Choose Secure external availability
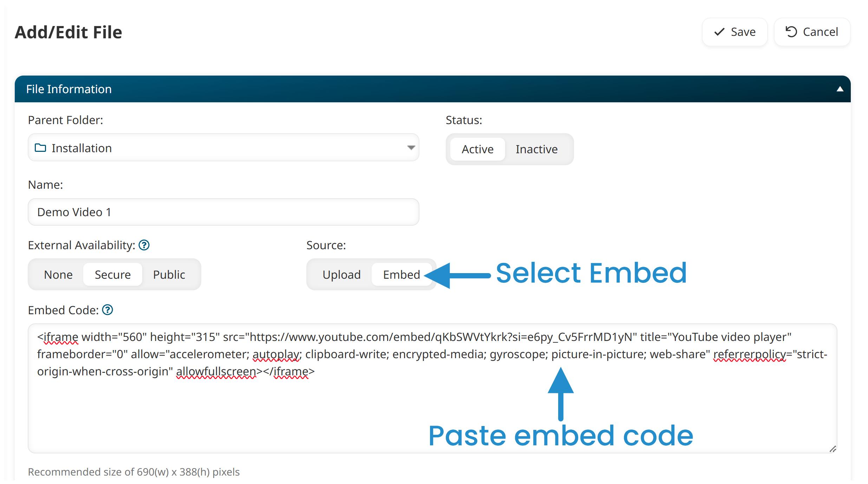The image size is (868, 484). point(113,275)
